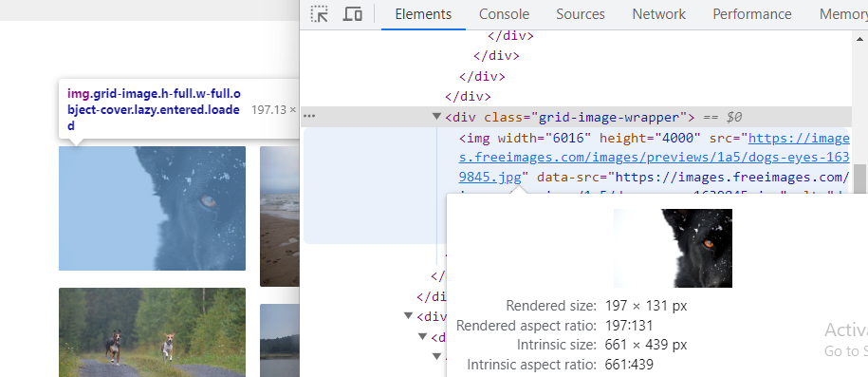
Task: Toggle the device toolbar icon
Action: (x=352, y=14)
